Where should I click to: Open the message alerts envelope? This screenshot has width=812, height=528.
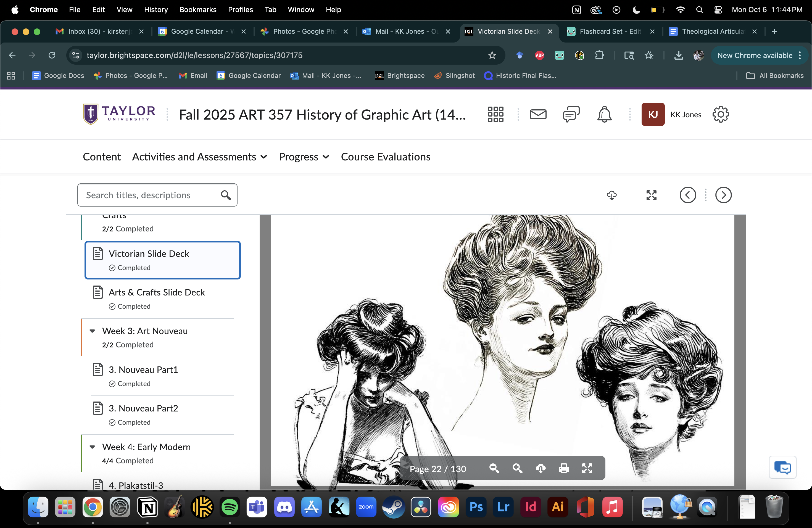click(x=538, y=114)
